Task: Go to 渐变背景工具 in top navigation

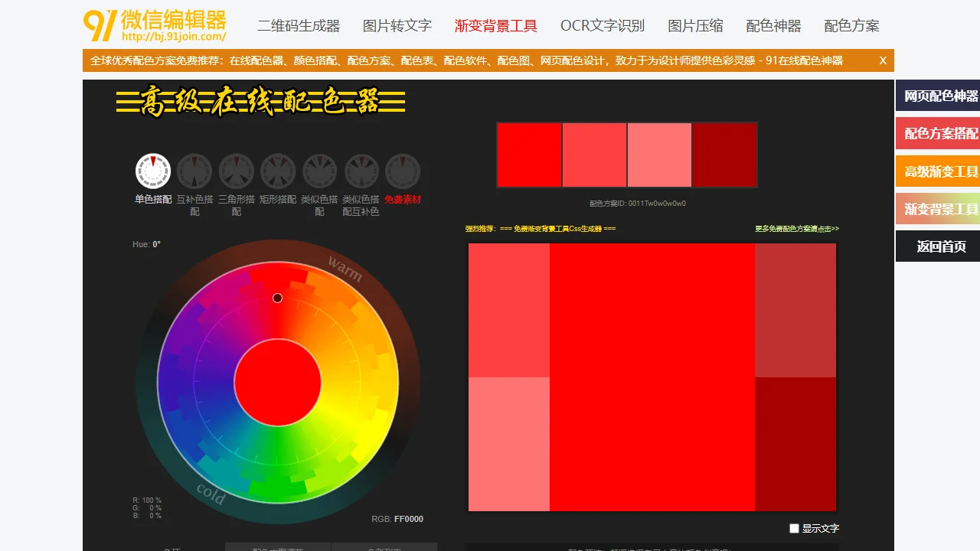Action: pos(496,26)
